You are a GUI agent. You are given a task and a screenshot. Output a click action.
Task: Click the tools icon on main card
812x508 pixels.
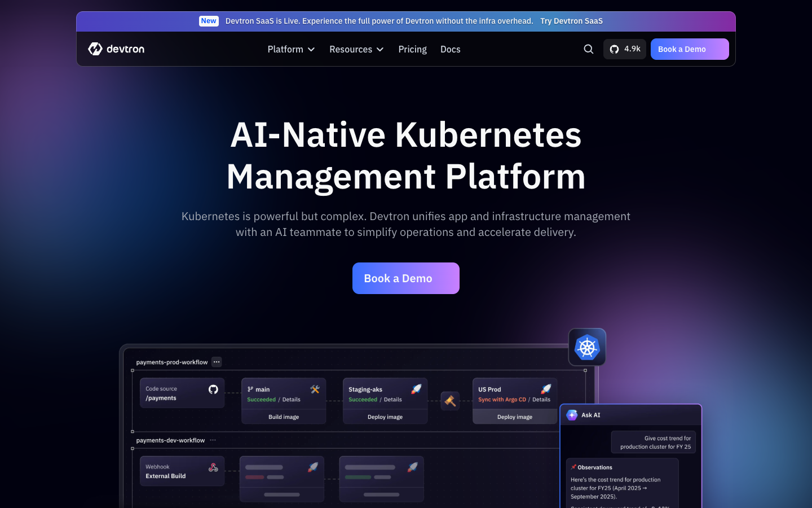click(315, 389)
